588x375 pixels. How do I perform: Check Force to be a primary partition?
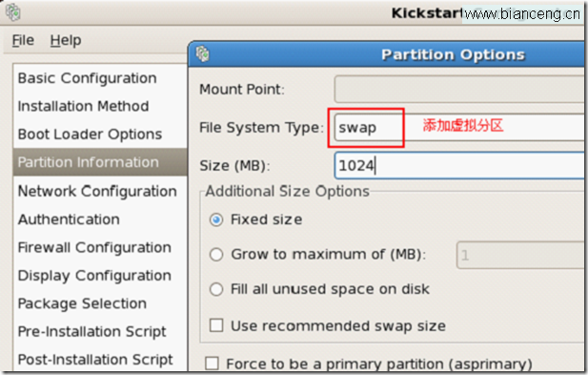pyautogui.click(x=212, y=363)
